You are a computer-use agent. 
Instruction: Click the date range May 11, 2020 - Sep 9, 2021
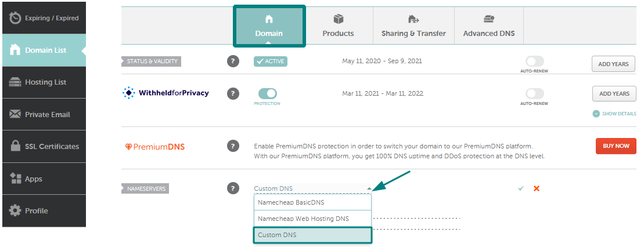(382, 61)
